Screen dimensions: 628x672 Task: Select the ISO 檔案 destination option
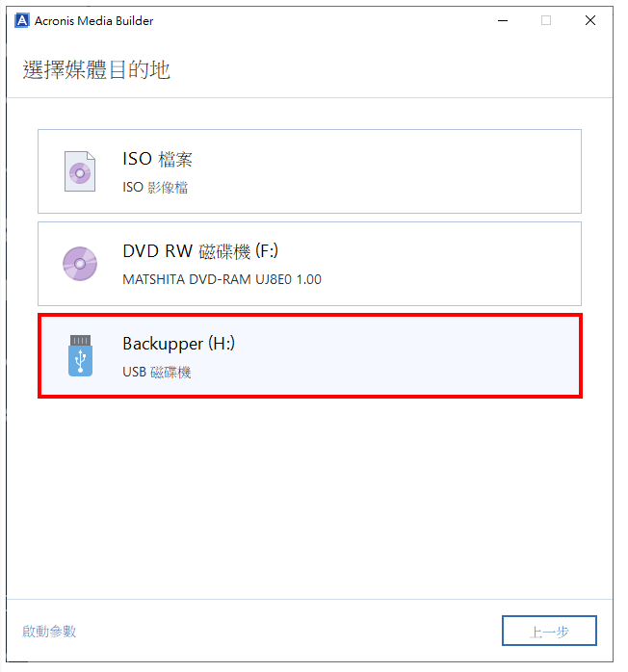point(309,171)
